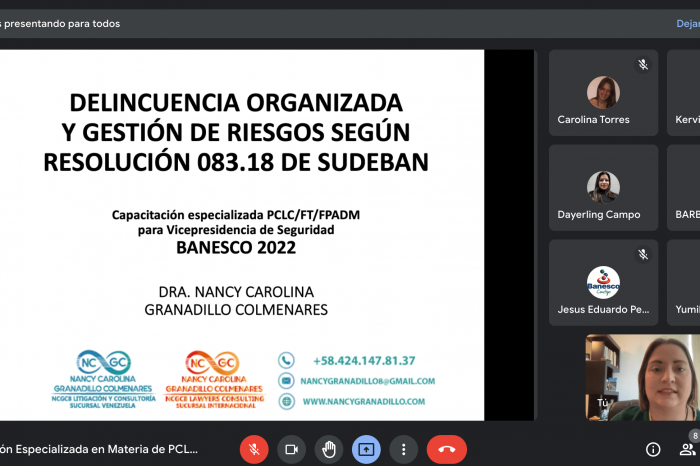
Task: Leave the call with the red hang-up button
Action: pos(447,449)
